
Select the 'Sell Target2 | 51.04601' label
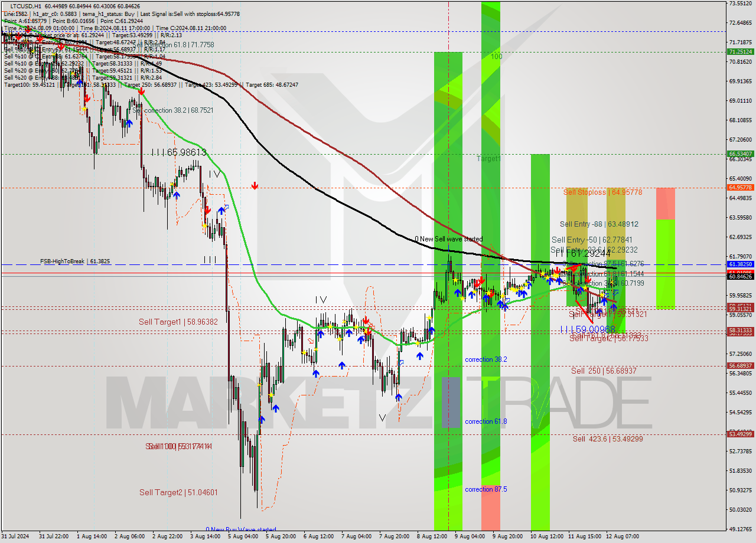click(x=178, y=492)
